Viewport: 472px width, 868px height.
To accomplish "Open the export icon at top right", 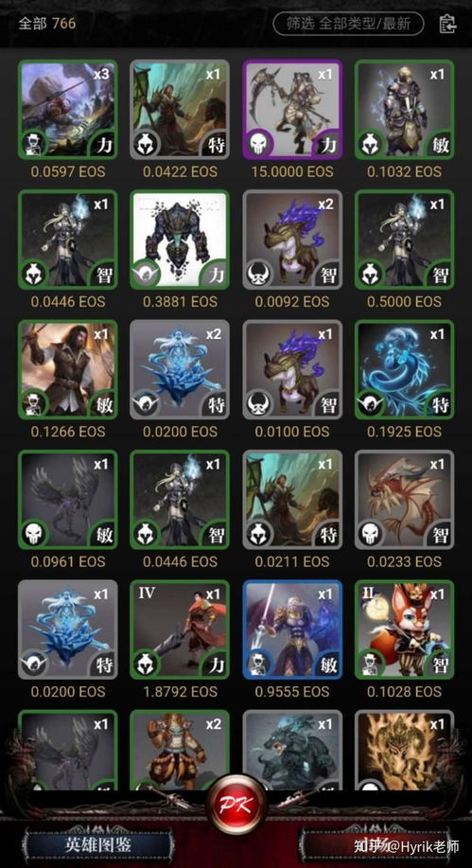I will [x=447, y=24].
